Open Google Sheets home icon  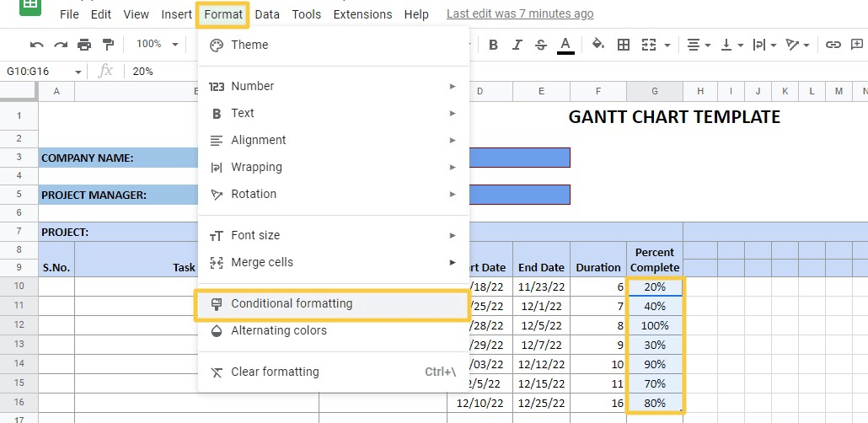coord(30,6)
